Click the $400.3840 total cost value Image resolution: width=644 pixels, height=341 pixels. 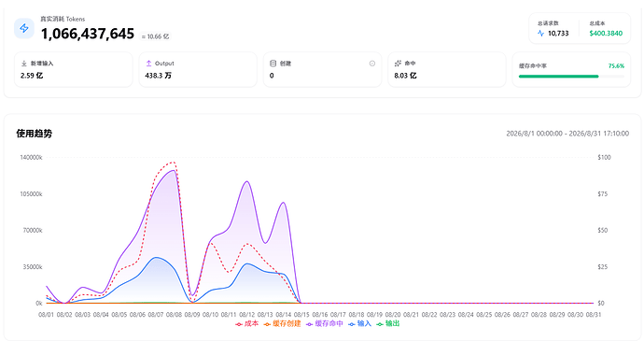coord(606,34)
